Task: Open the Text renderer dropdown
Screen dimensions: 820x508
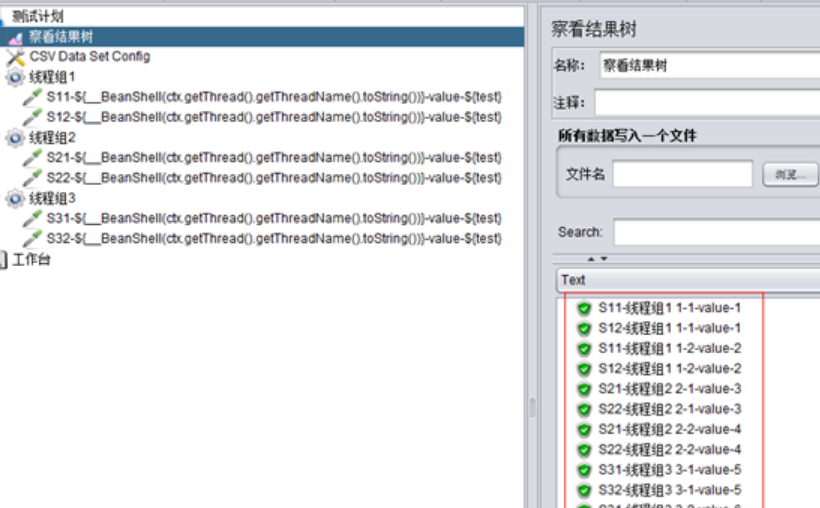Action: 688,280
